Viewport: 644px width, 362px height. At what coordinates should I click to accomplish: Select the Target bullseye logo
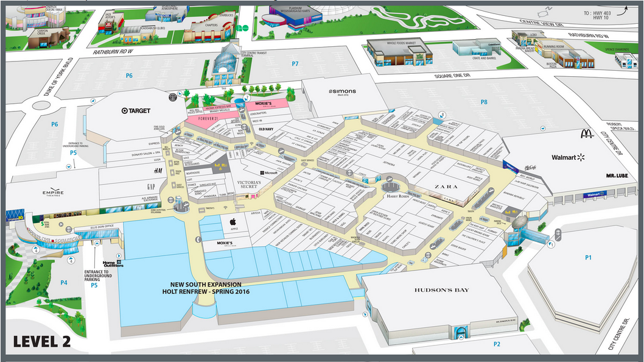(124, 111)
